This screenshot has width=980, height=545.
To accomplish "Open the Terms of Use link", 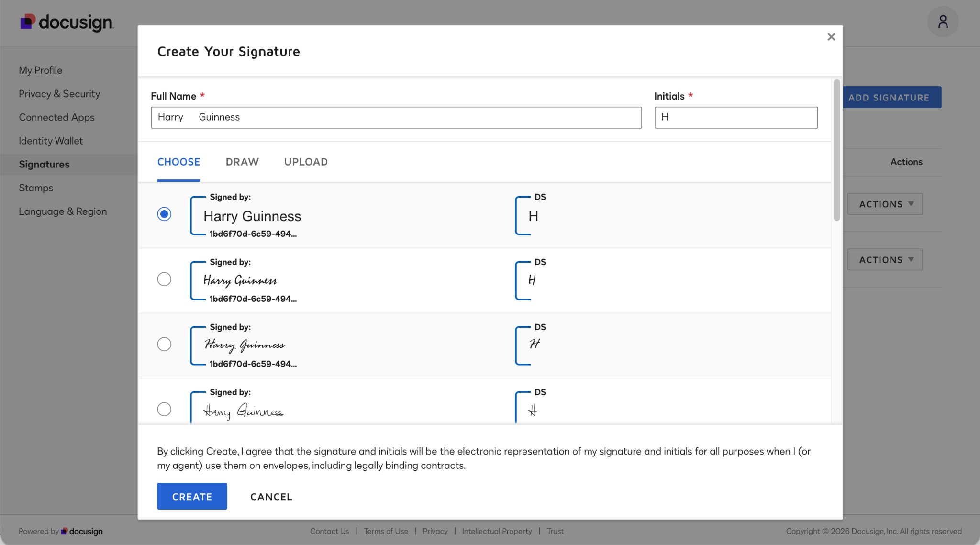I will coord(386,531).
